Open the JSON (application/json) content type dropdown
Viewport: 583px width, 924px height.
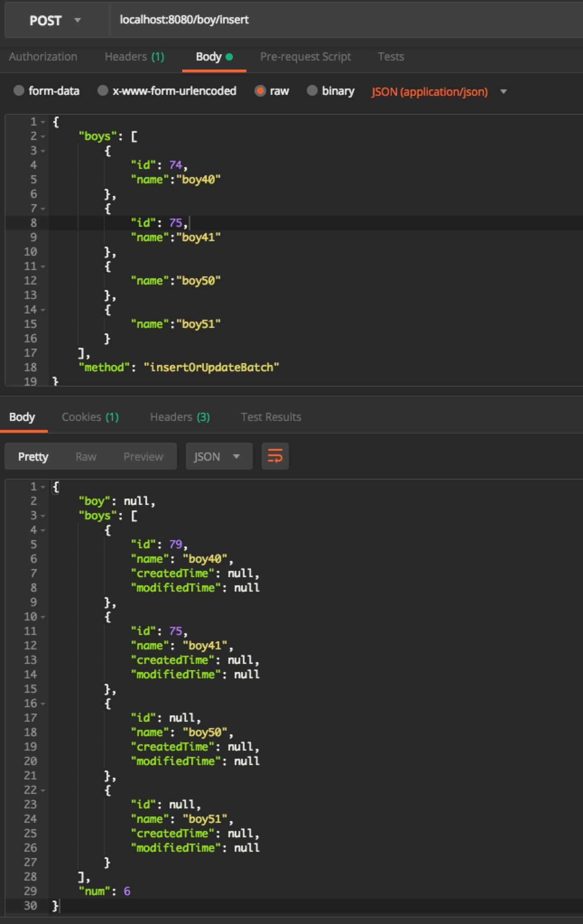pyautogui.click(x=439, y=92)
